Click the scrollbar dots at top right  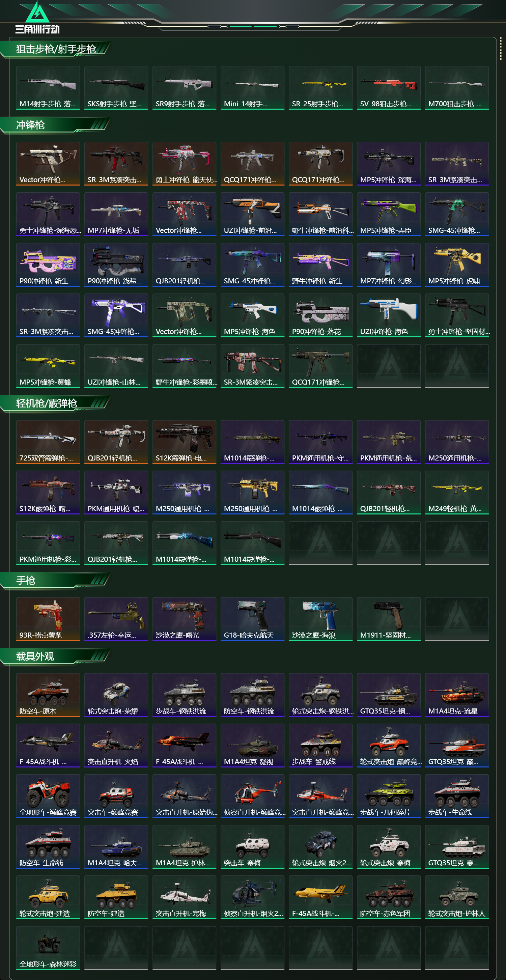[501, 49]
